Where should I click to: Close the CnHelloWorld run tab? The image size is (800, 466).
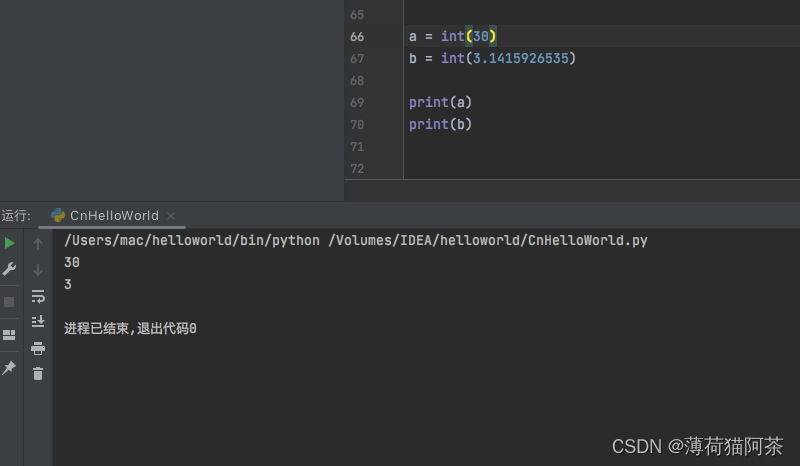tap(171, 216)
